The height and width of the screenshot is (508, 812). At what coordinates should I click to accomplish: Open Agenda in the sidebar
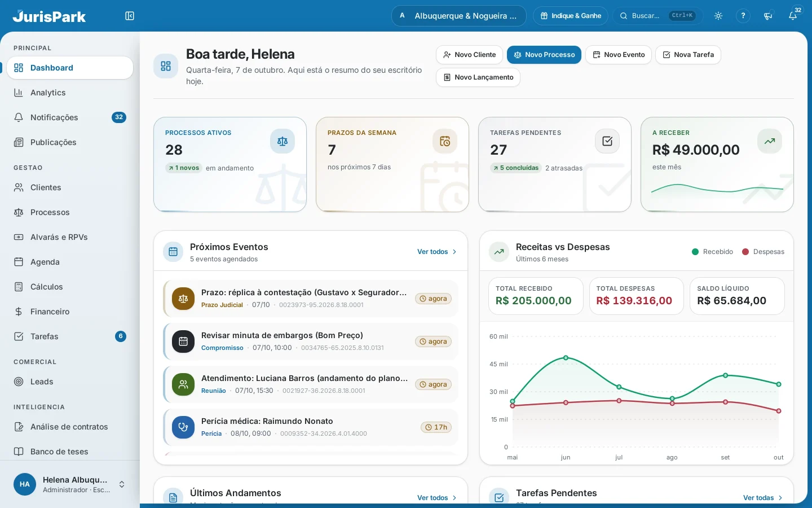click(70, 262)
